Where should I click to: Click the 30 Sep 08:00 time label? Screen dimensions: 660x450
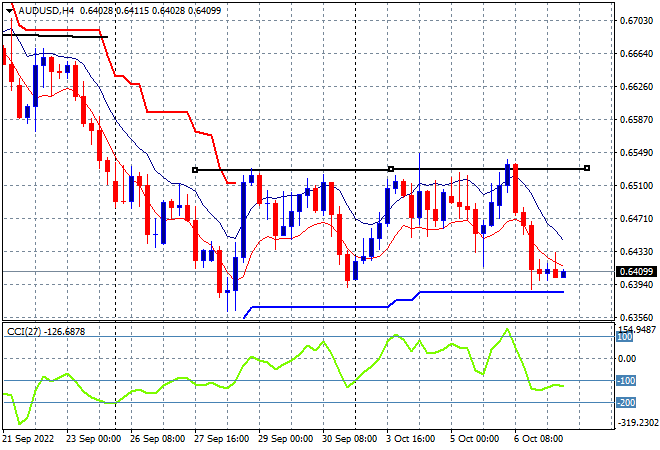pyautogui.click(x=349, y=439)
